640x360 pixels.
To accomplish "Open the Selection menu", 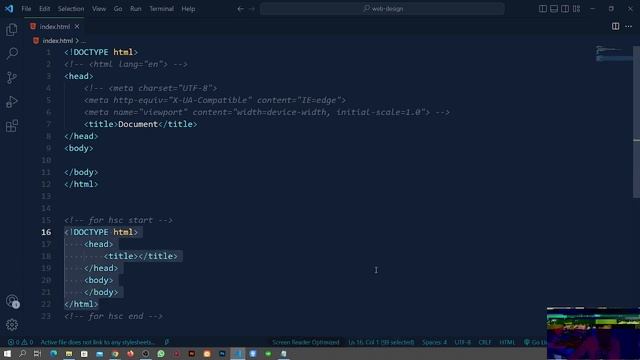I will [x=71, y=9].
